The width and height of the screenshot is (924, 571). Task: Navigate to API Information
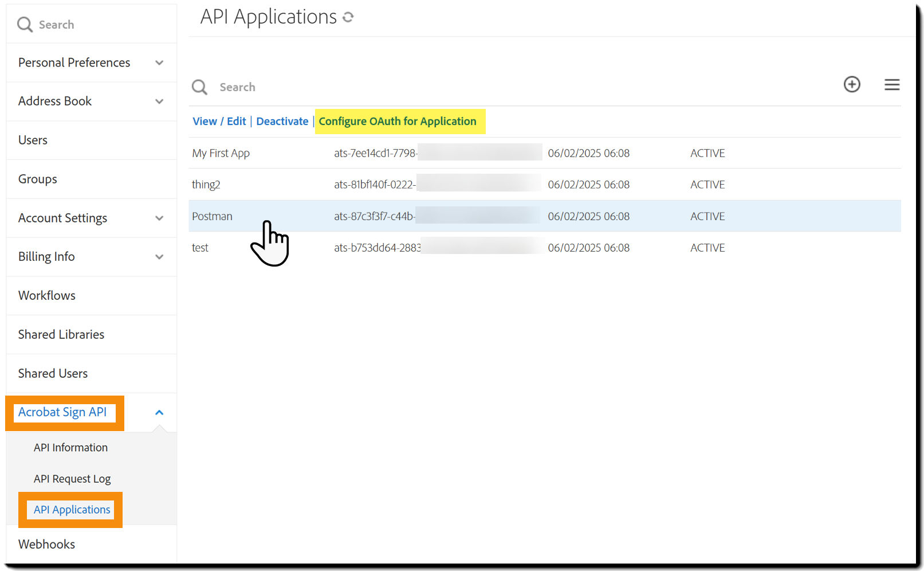click(x=70, y=447)
